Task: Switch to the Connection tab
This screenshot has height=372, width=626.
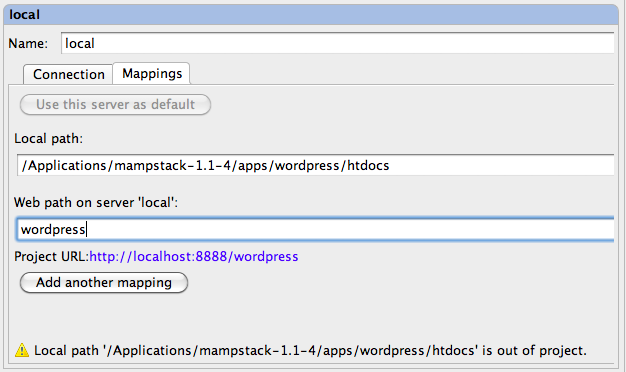Action: pyautogui.click(x=68, y=74)
